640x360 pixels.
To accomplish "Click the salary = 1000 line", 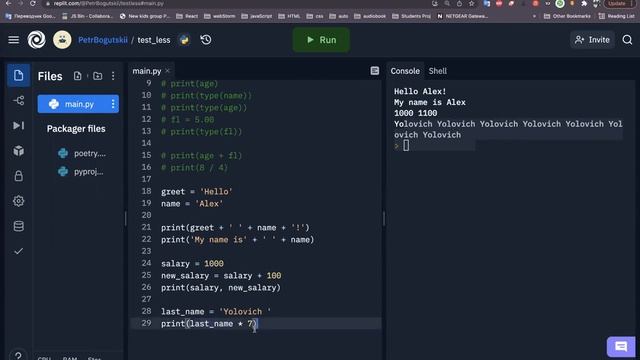I will coord(192,264).
